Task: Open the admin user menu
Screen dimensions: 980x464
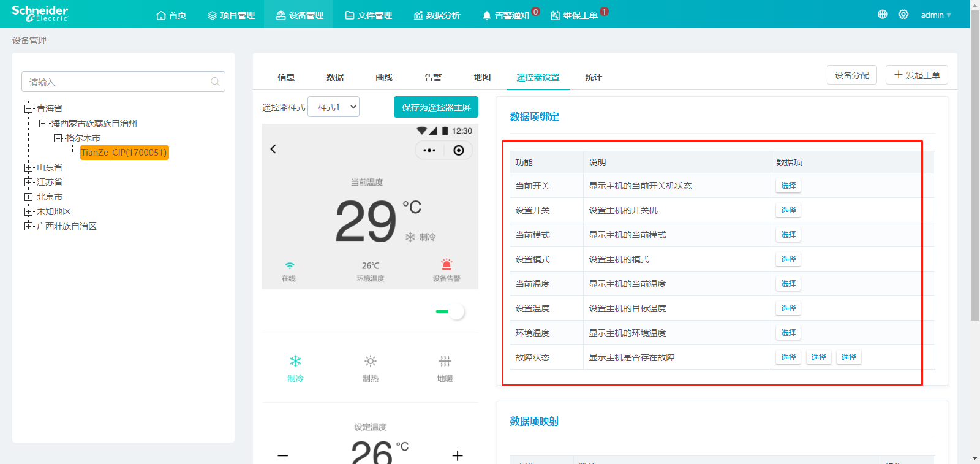Action: (936, 15)
